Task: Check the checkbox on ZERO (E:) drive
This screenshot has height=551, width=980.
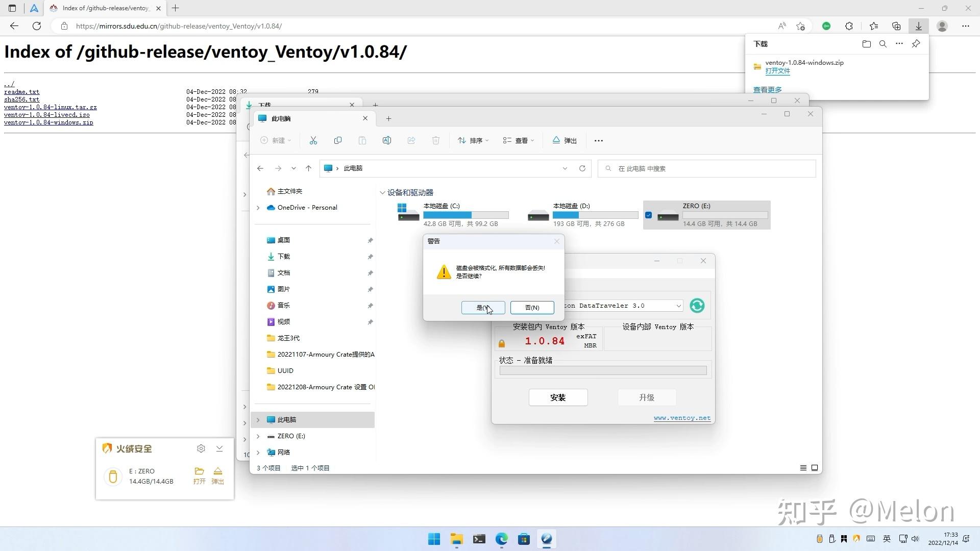Action: (649, 215)
